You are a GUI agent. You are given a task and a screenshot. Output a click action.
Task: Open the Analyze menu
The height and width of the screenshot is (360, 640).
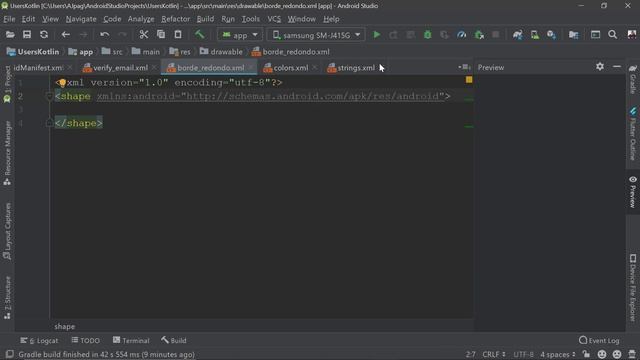pos(141,19)
